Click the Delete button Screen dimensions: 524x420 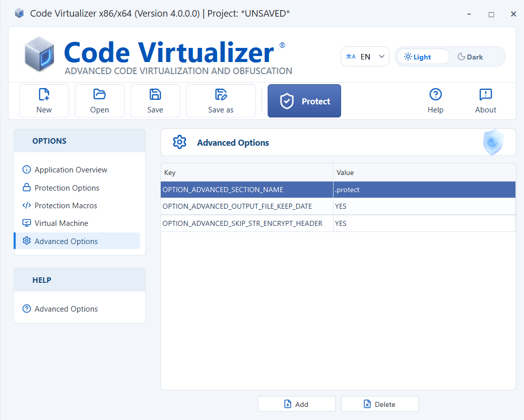pos(380,404)
